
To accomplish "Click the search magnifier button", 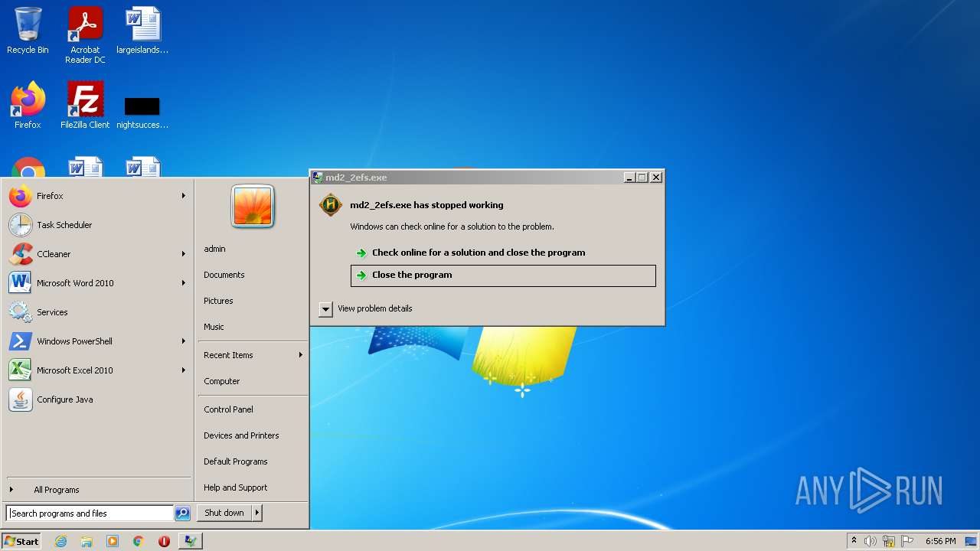I will 182,514.
